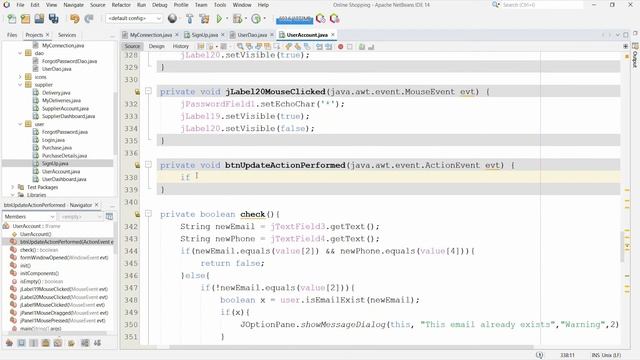
Task: Open the Profile Project dropdown arrow
Action: (264, 19)
